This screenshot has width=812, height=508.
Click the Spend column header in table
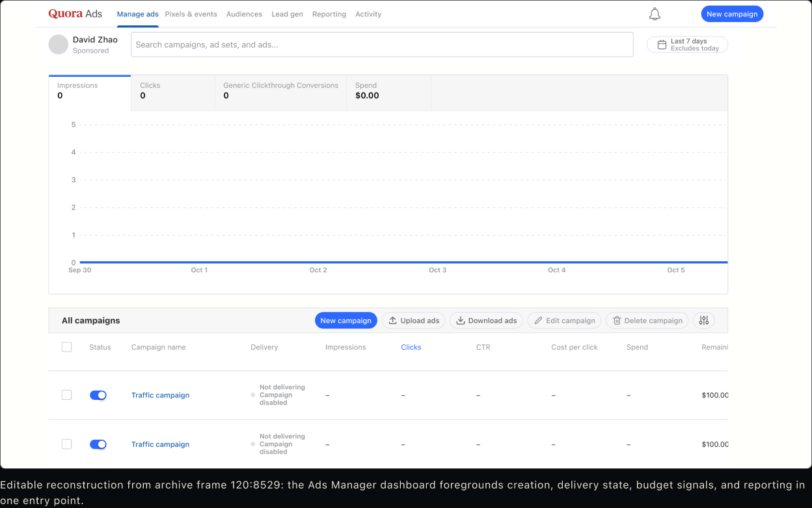tap(637, 347)
